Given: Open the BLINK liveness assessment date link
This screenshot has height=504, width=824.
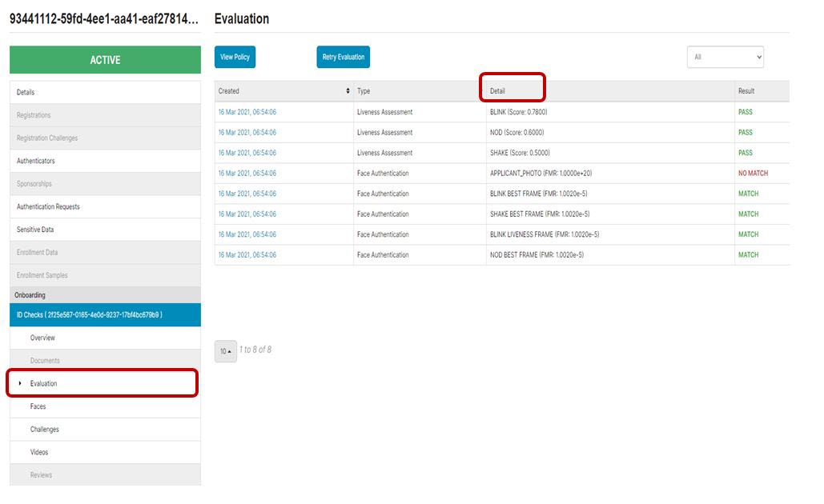Looking at the screenshot, I should coord(247,112).
